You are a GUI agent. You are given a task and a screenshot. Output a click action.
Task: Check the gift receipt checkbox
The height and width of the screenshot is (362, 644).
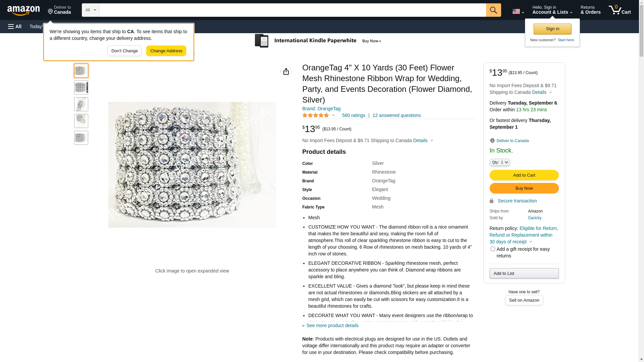point(492,249)
